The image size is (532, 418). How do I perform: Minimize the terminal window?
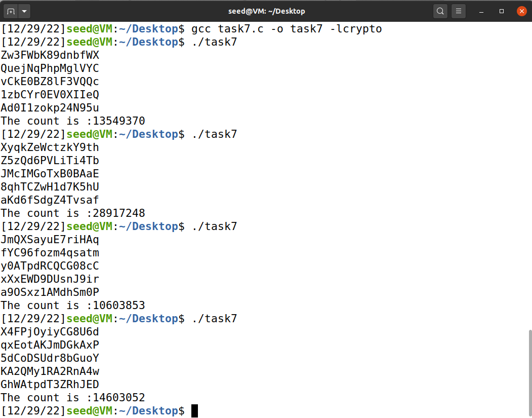coord(481,11)
